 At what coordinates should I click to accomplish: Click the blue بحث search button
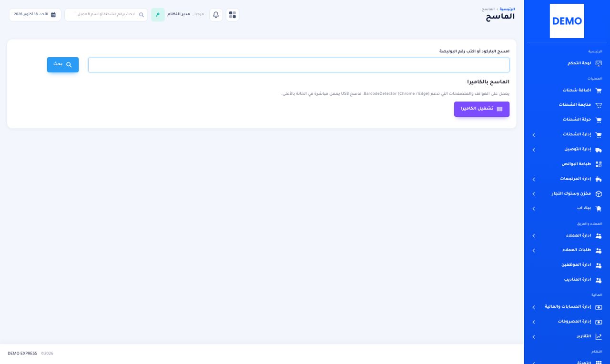[63, 64]
